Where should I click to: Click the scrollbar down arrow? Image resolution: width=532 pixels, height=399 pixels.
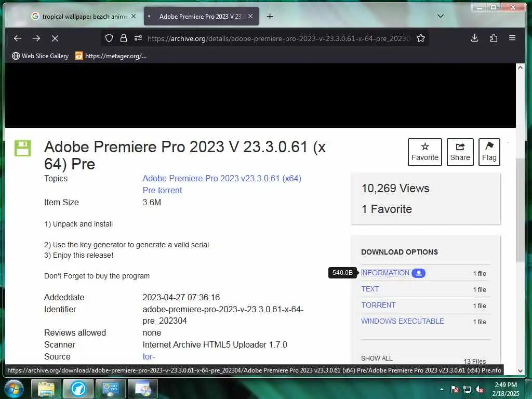tap(520, 371)
